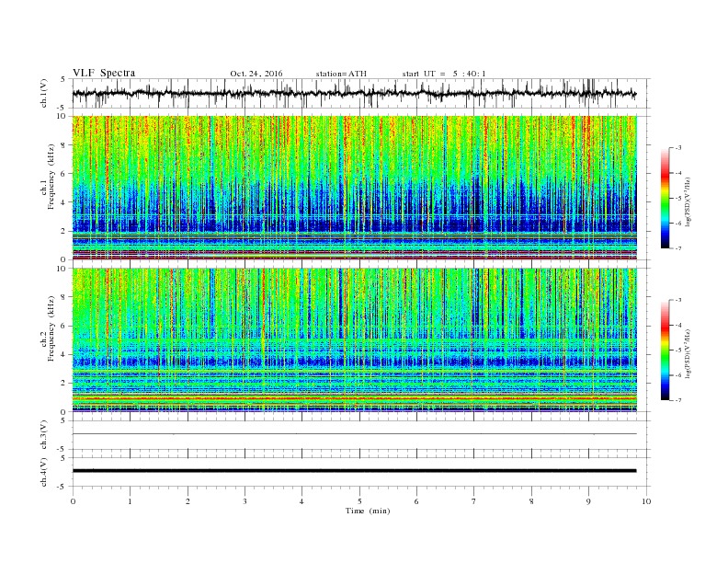Click the '5' tick on the time axis
The width and height of the screenshot is (728, 563).
[359, 501]
